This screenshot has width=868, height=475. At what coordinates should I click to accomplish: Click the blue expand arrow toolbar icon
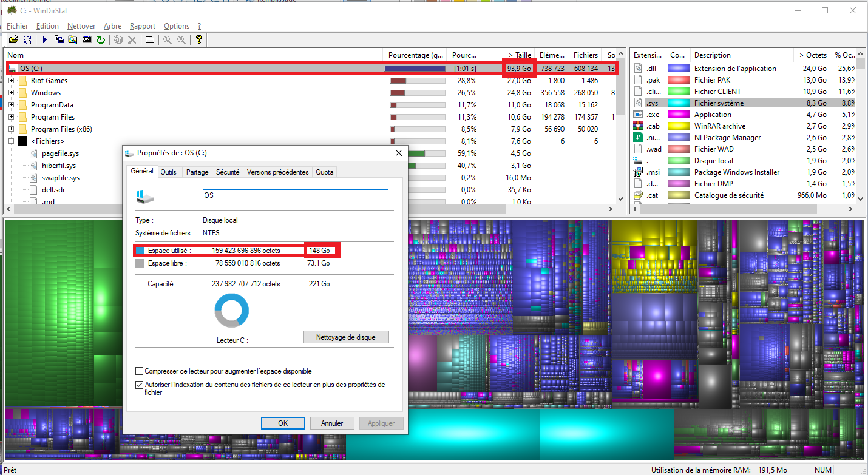click(x=44, y=40)
